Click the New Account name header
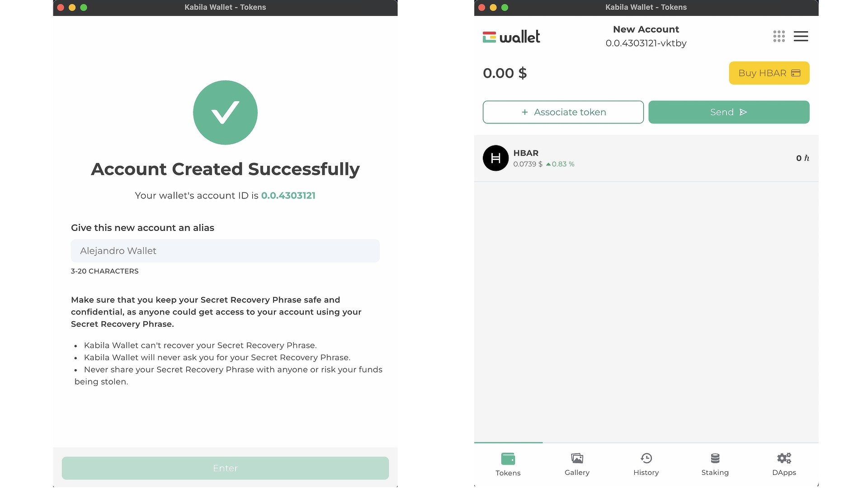This screenshot has width=868, height=488. point(646,29)
